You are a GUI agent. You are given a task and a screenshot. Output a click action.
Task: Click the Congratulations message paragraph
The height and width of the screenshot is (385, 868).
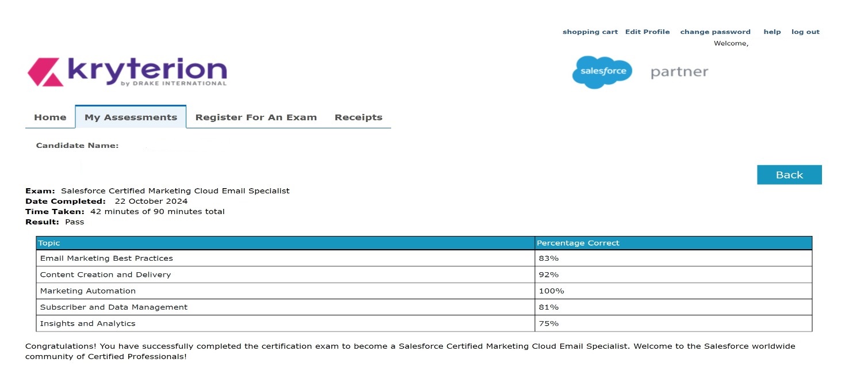click(x=410, y=352)
